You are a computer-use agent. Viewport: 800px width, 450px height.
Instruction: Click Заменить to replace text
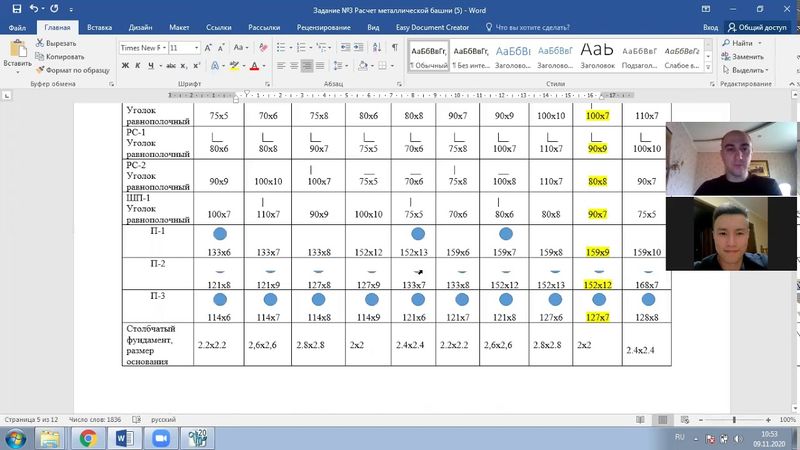click(750, 57)
